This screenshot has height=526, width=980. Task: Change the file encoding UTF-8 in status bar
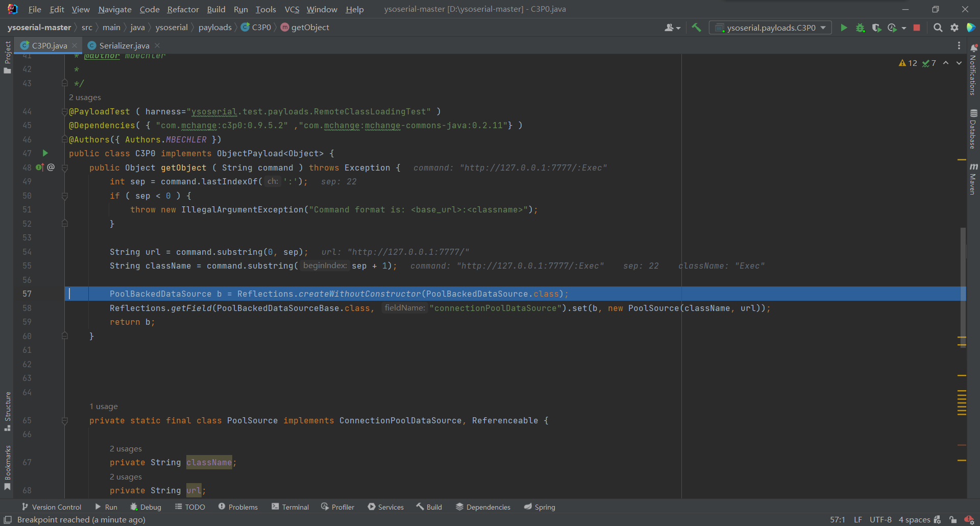pos(880,519)
